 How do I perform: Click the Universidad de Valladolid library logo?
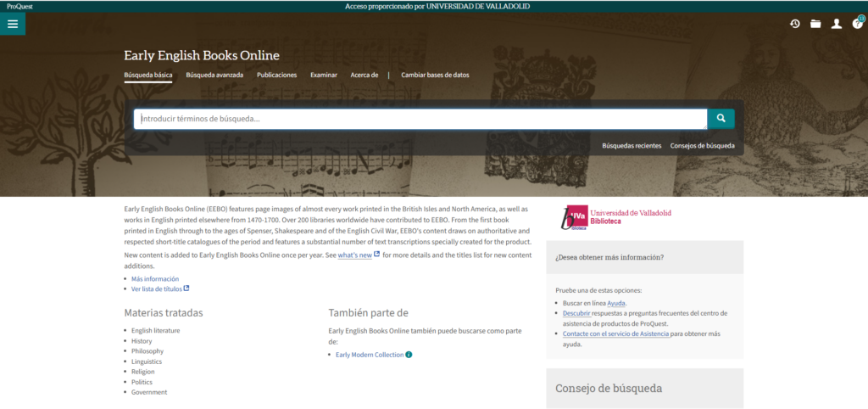click(616, 217)
